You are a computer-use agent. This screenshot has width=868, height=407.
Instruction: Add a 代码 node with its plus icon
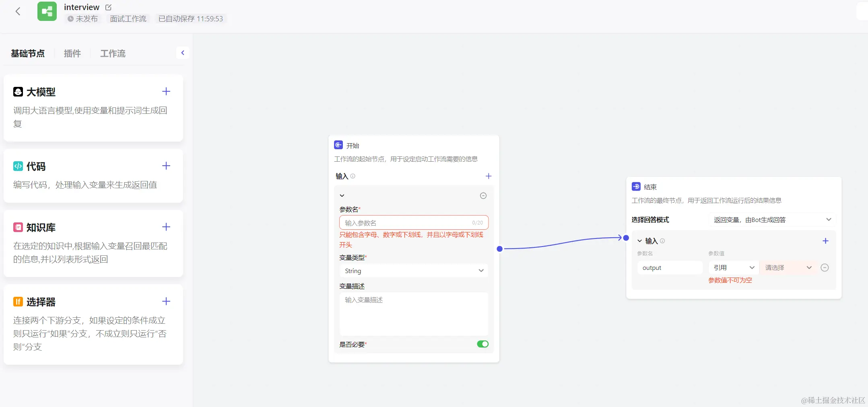166,166
